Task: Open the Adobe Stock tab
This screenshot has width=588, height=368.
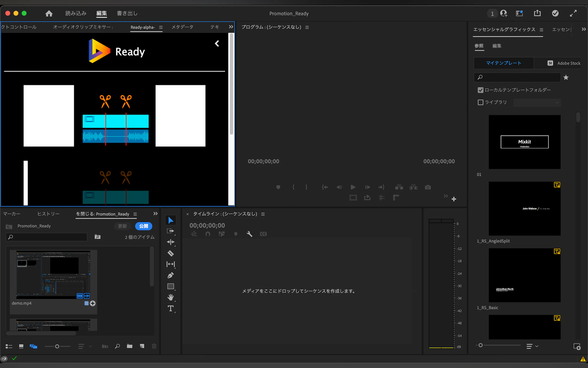Action: (x=564, y=63)
